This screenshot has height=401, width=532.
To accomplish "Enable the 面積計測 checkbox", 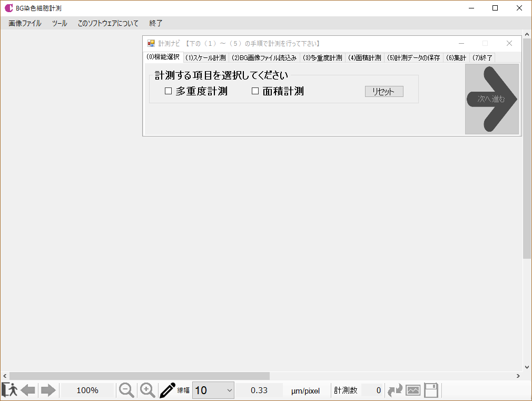I will tap(255, 91).
